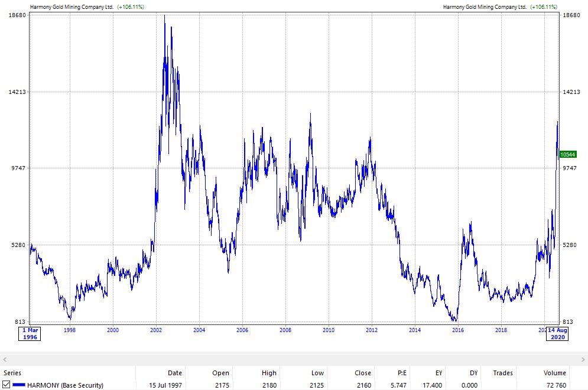Sort by the Date column header
Viewport: 588px width, 390px height.
tap(174, 373)
